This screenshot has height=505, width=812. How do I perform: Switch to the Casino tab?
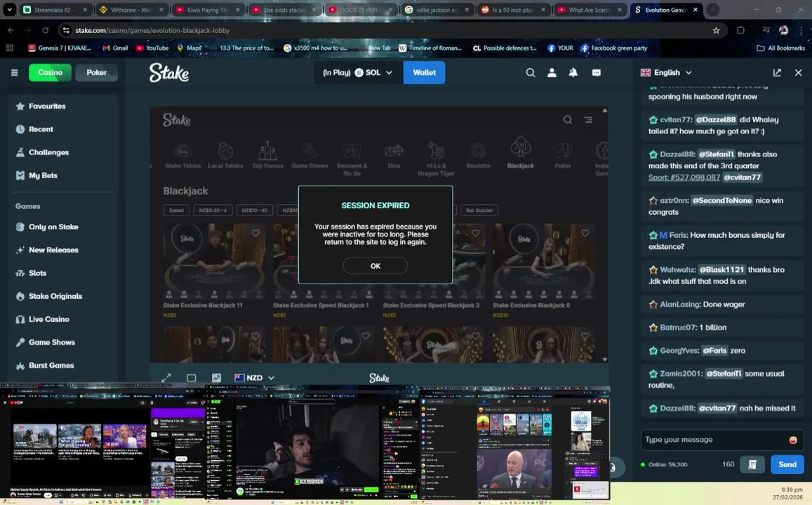(50, 72)
